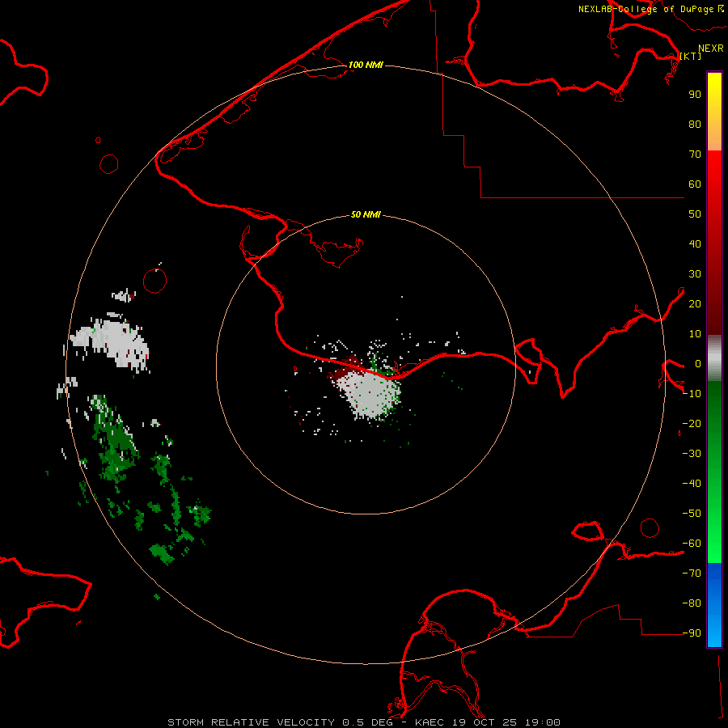728x728 pixels.
Task: Select the 70 value on velocity scale
Action: click(695, 154)
